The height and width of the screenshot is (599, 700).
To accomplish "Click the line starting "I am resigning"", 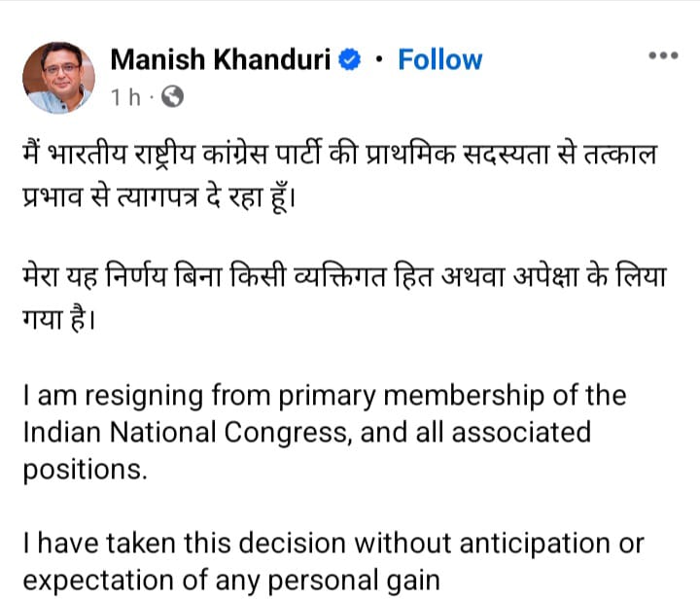I will 325,397.
